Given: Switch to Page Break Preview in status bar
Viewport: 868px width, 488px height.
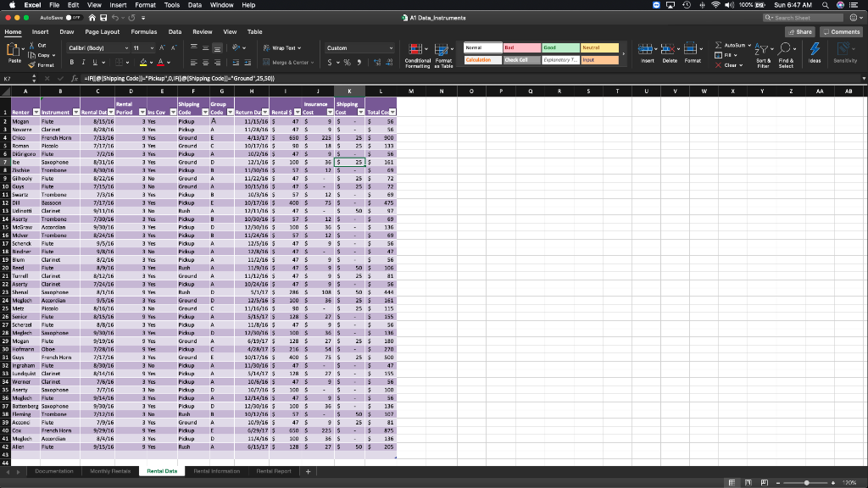Looking at the screenshot, I should click(x=764, y=482).
